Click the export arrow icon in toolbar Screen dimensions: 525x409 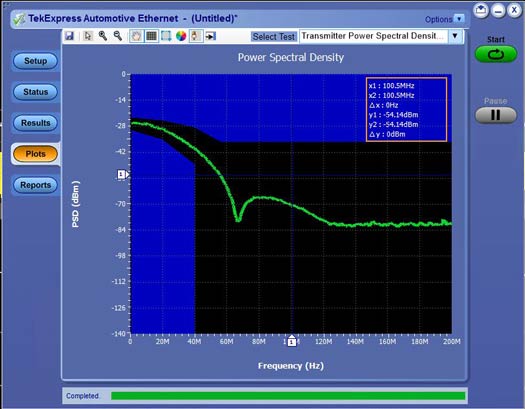211,36
